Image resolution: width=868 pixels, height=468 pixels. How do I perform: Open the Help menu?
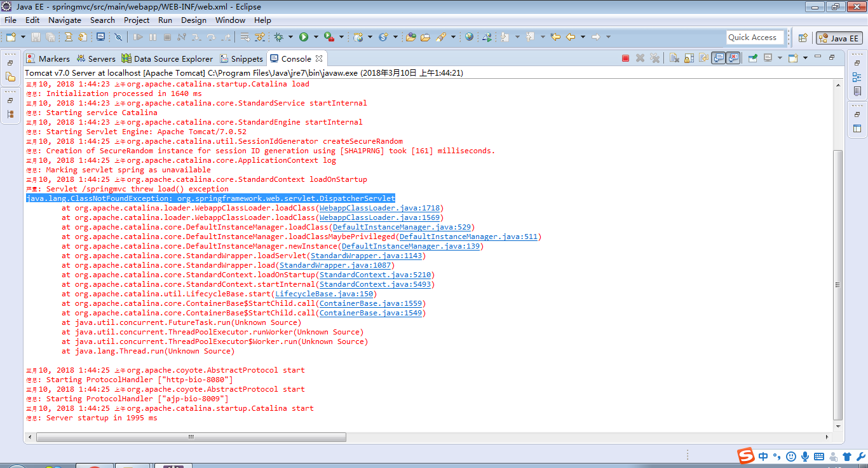[262, 20]
